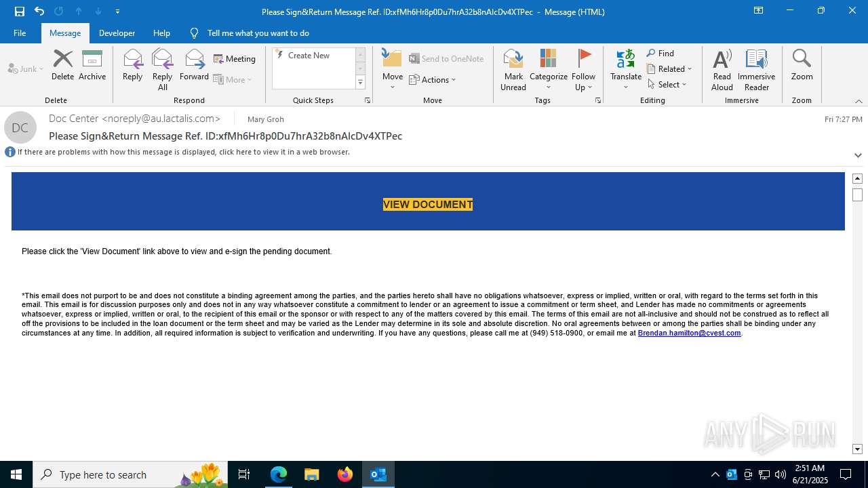Open Immersive Reader

click(x=756, y=69)
